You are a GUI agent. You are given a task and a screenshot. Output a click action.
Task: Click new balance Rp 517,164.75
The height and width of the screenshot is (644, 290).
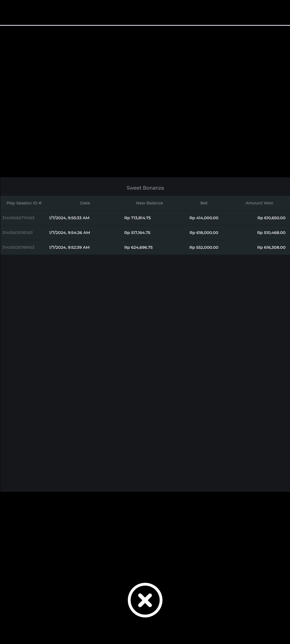point(137,233)
